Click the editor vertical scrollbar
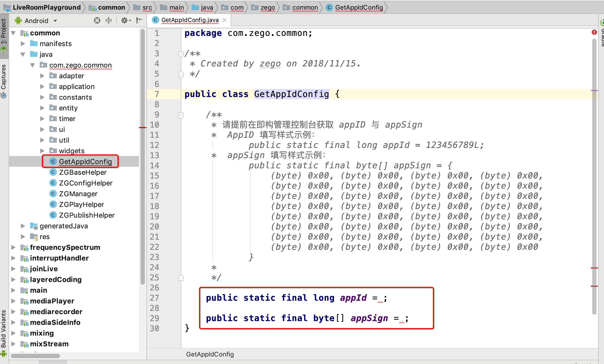The width and height of the screenshot is (604, 364). [594, 177]
